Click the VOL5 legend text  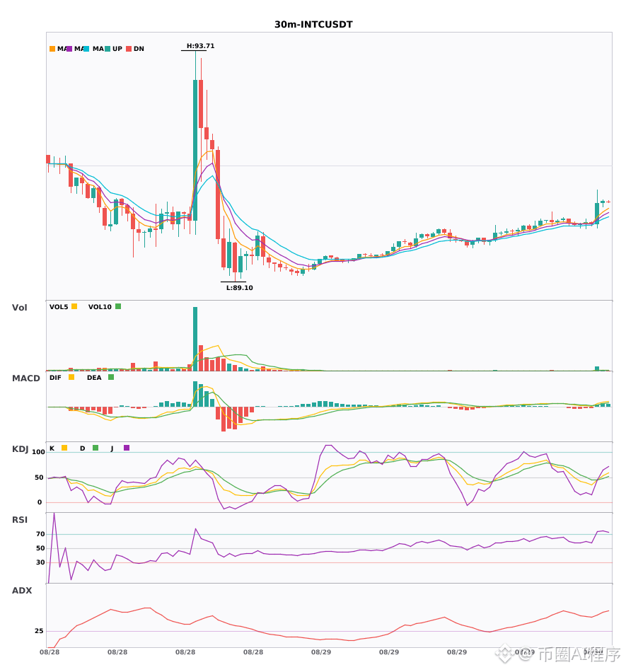pos(59,307)
